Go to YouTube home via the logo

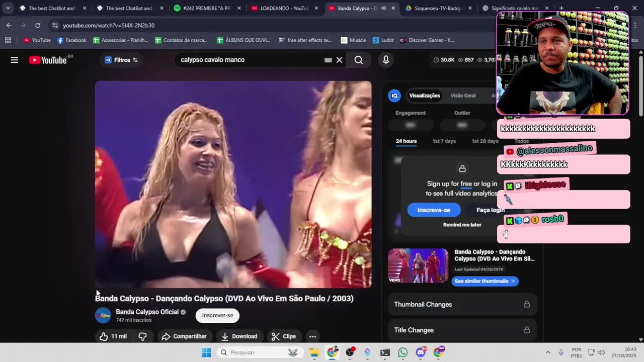48,60
